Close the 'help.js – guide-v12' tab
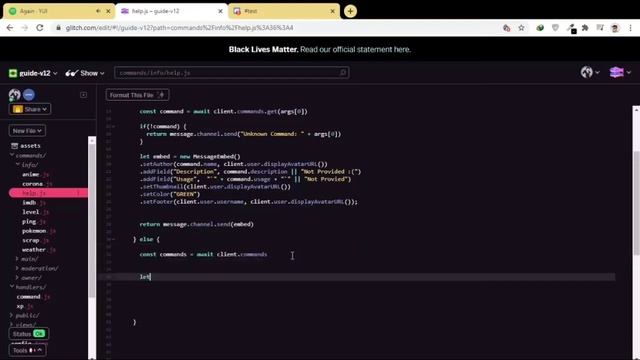This screenshot has height=360, width=640. point(220,11)
